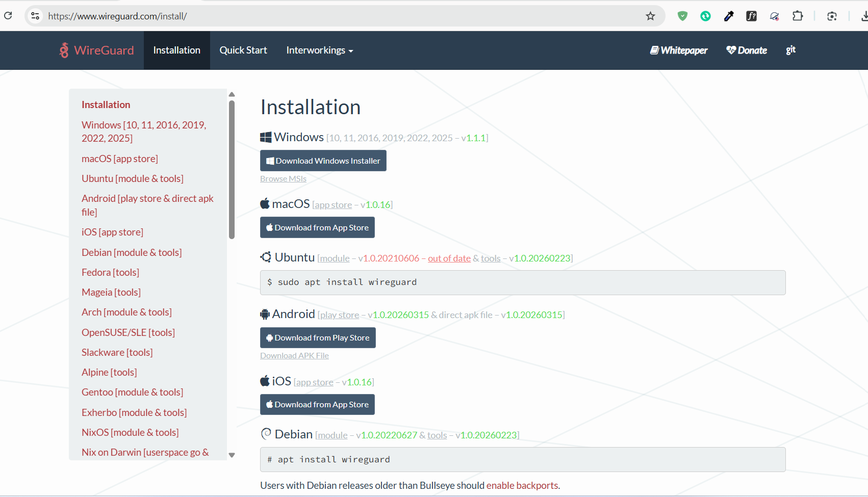This screenshot has height=497, width=868.
Task: Open the Donate page
Action: pos(747,50)
